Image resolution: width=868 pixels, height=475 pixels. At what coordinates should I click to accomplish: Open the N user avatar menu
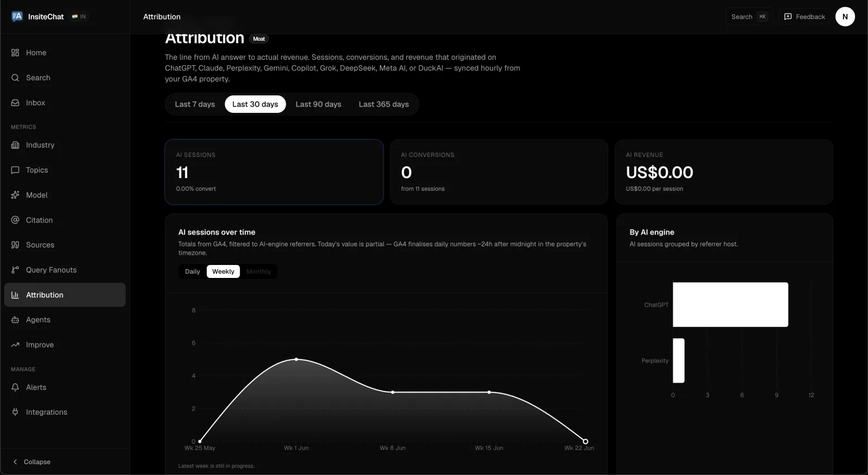click(x=845, y=17)
